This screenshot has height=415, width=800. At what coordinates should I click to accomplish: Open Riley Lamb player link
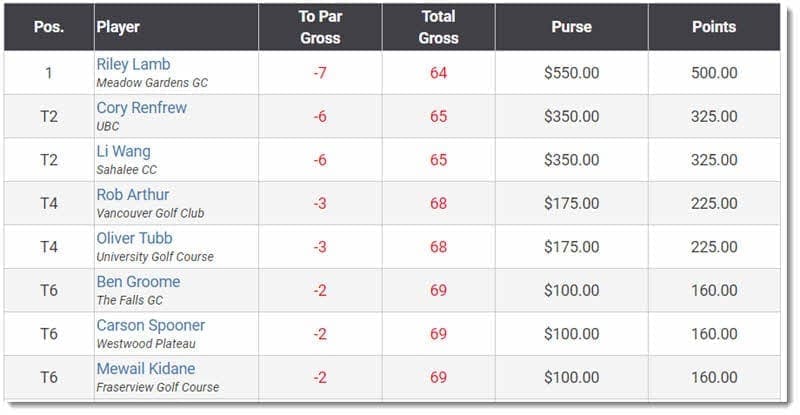pyautogui.click(x=133, y=64)
